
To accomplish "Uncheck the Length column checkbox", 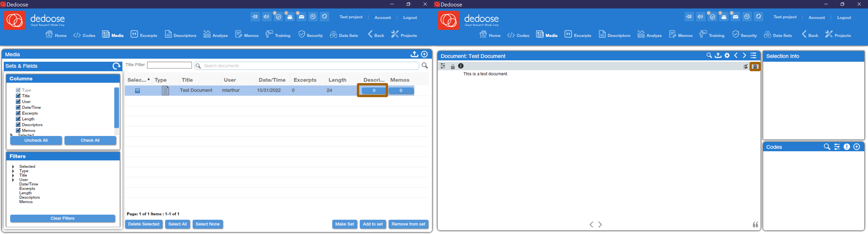I will pyautogui.click(x=18, y=119).
